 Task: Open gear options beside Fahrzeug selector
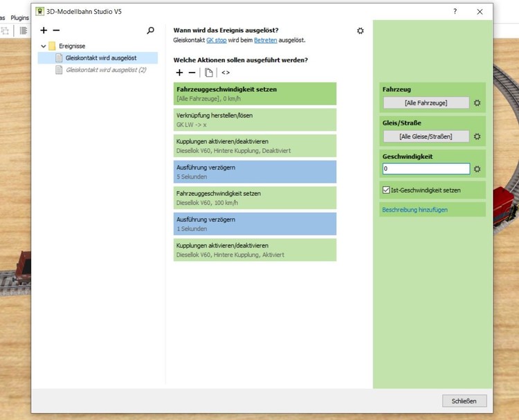(x=477, y=103)
